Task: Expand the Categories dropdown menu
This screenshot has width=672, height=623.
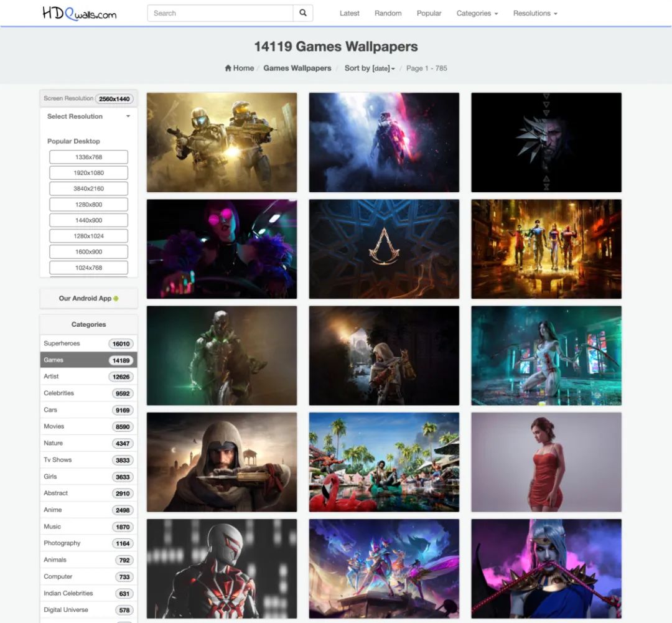Action: pyautogui.click(x=477, y=13)
